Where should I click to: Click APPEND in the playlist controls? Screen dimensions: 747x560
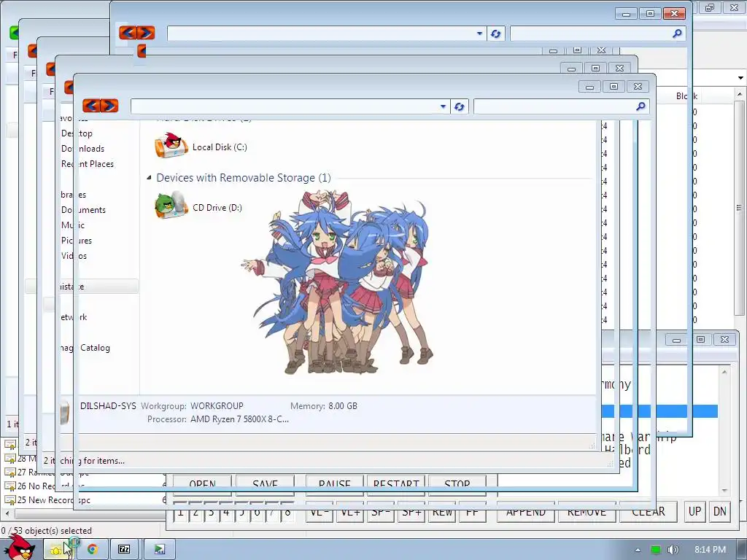coord(526,512)
